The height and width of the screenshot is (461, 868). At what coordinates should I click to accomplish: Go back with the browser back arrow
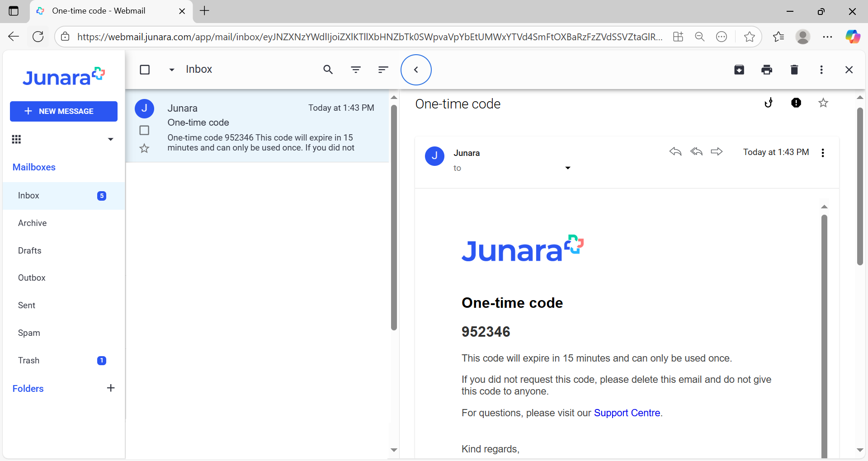[14, 37]
